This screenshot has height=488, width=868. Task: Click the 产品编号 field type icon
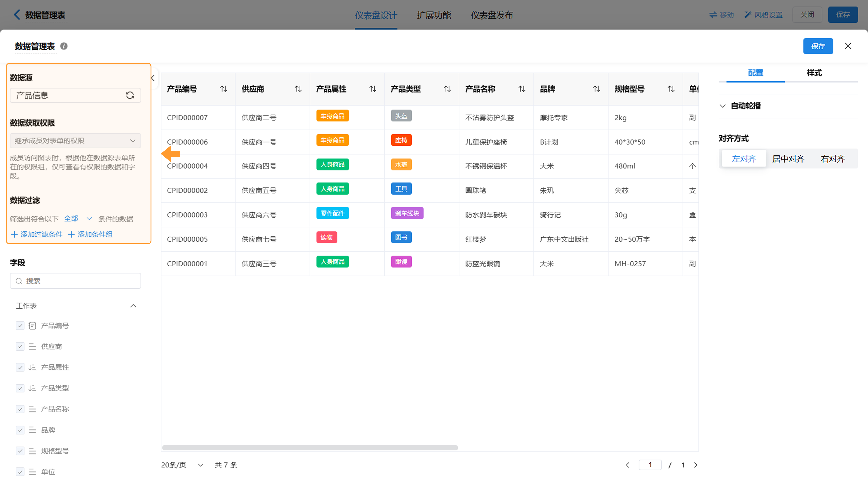coord(32,326)
